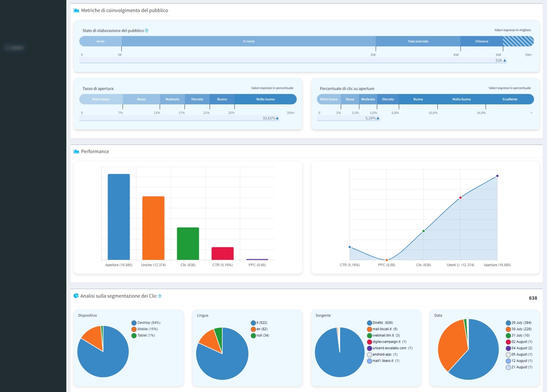Click the chart icon beside Performance heading
The height and width of the screenshot is (392, 547).
tap(76, 151)
